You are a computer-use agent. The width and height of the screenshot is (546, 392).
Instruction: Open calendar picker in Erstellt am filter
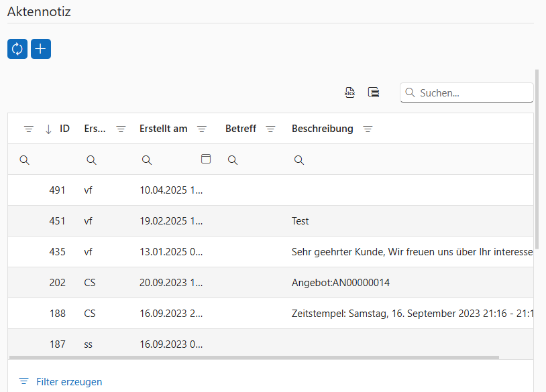206,159
